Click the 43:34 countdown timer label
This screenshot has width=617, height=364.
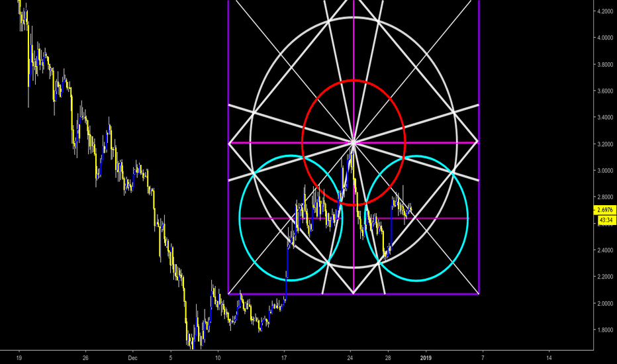point(606,220)
